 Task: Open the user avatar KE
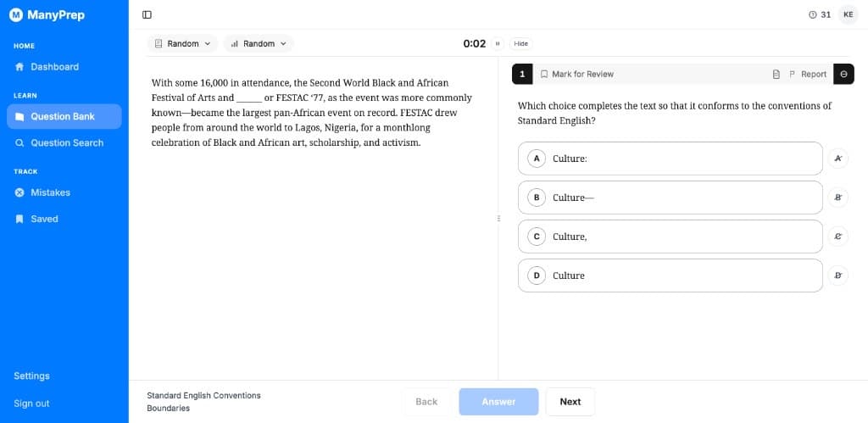(848, 15)
